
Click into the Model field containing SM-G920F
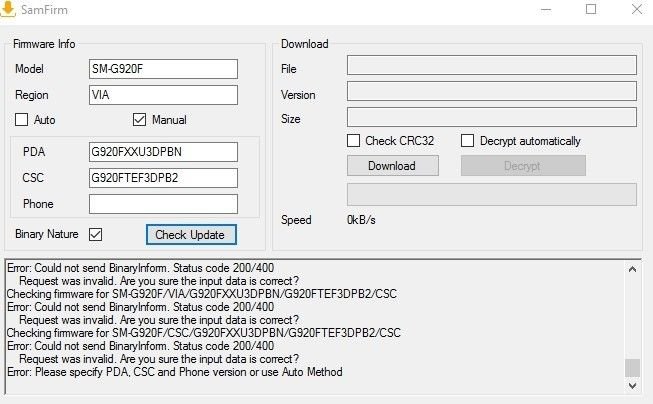click(x=163, y=69)
